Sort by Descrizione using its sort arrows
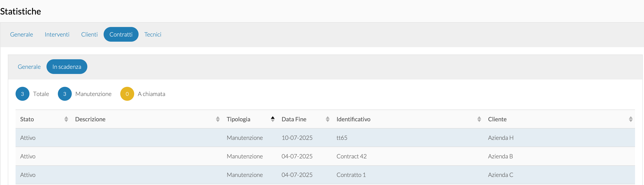Viewport: 644px width, 185px height. point(218,119)
